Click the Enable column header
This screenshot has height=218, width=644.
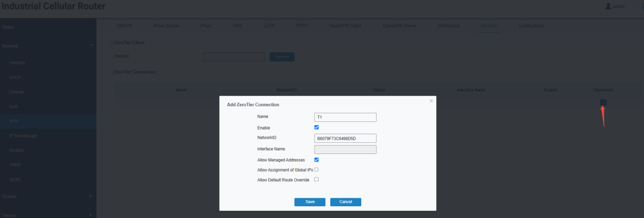pos(551,90)
